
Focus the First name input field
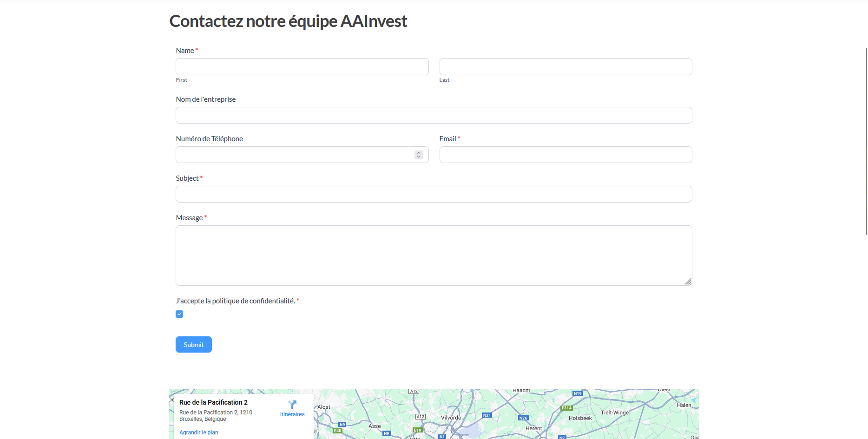(x=302, y=67)
